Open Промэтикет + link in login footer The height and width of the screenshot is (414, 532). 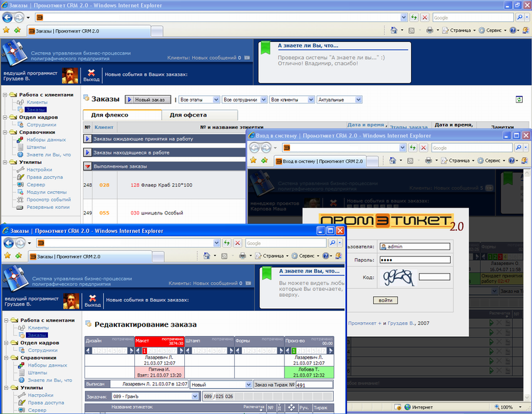(x=364, y=323)
